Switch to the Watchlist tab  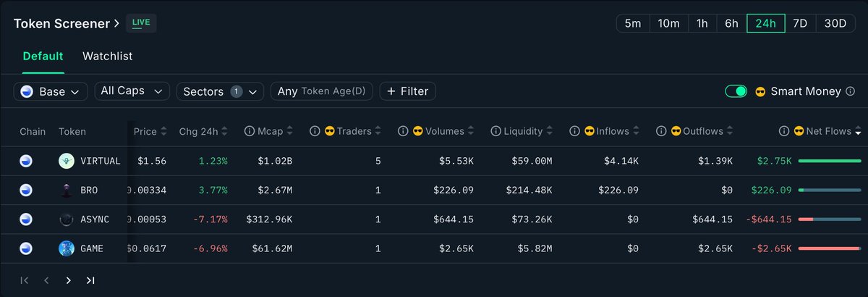107,56
